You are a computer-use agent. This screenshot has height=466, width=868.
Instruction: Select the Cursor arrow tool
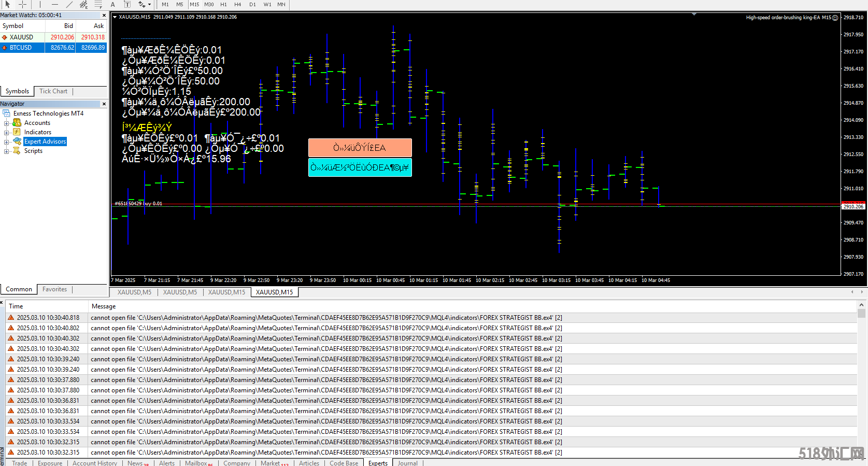click(7, 4)
